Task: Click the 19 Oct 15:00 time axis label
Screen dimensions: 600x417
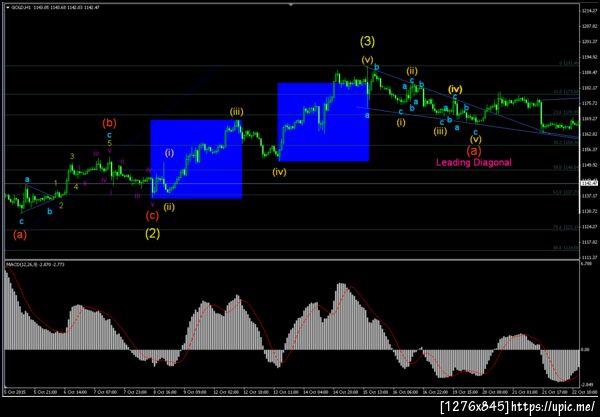Action: pyautogui.click(x=465, y=392)
